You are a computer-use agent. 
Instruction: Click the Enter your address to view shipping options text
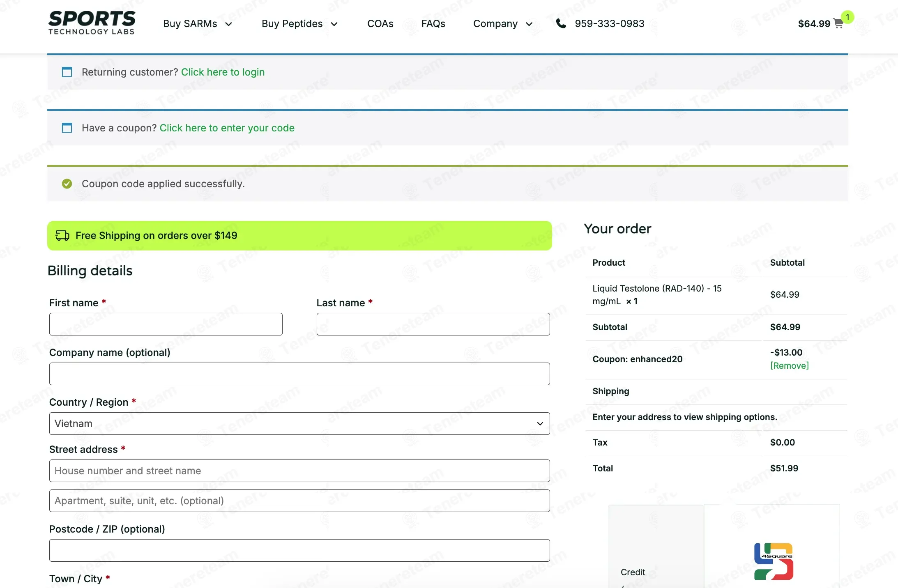[x=685, y=417]
